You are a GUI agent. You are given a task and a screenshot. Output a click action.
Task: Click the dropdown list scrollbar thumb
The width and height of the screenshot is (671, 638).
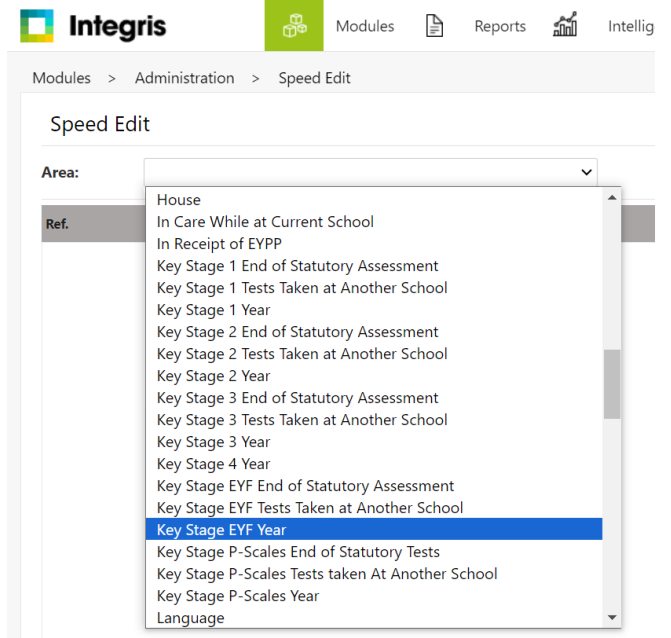pyautogui.click(x=612, y=383)
